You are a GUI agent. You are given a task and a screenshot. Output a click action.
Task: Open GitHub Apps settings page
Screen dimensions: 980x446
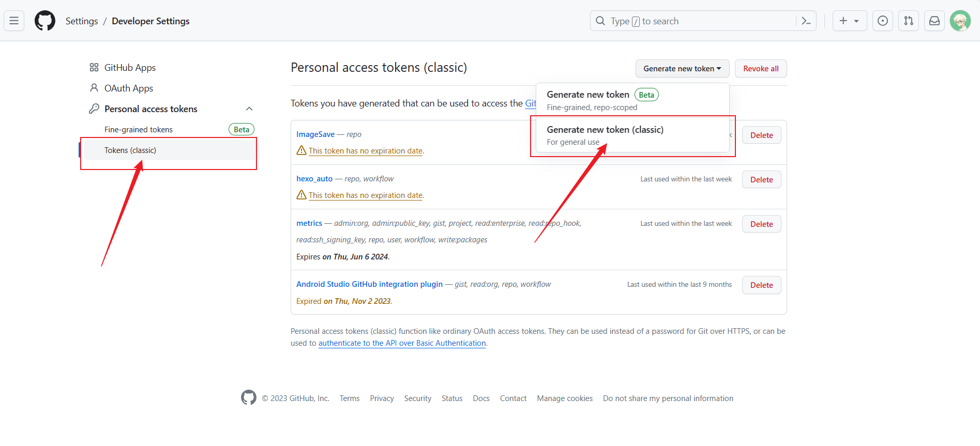(x=130, y=67)
